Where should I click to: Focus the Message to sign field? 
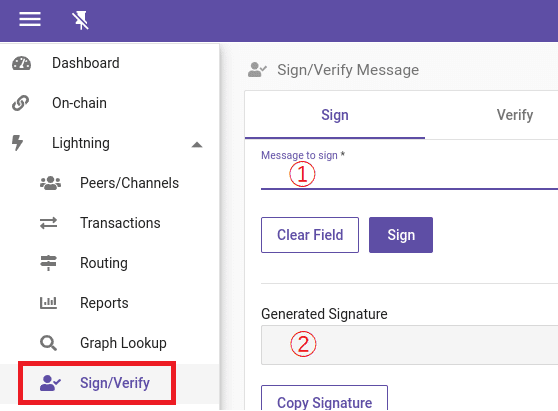[409, 175]
